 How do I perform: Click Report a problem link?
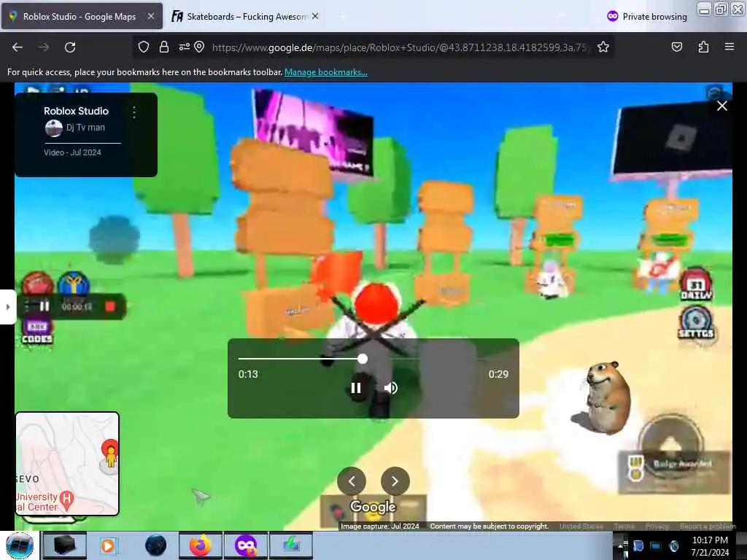coord(708,526)
